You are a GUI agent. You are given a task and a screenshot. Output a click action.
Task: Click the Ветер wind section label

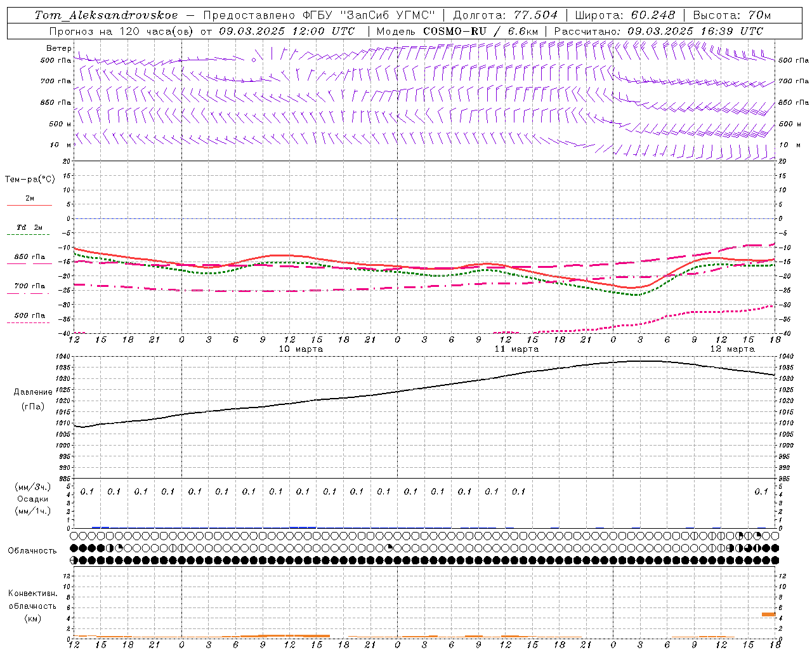pos(59,48)
